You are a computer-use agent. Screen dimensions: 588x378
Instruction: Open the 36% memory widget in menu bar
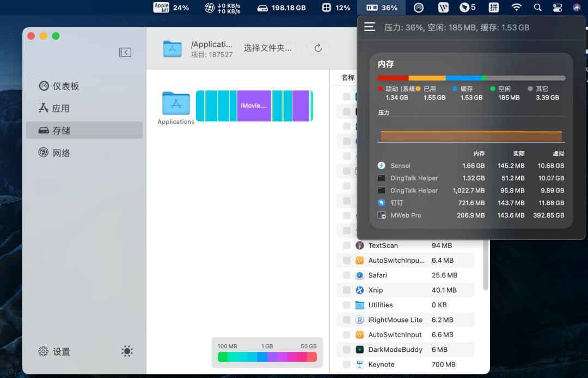click(381, 8)
